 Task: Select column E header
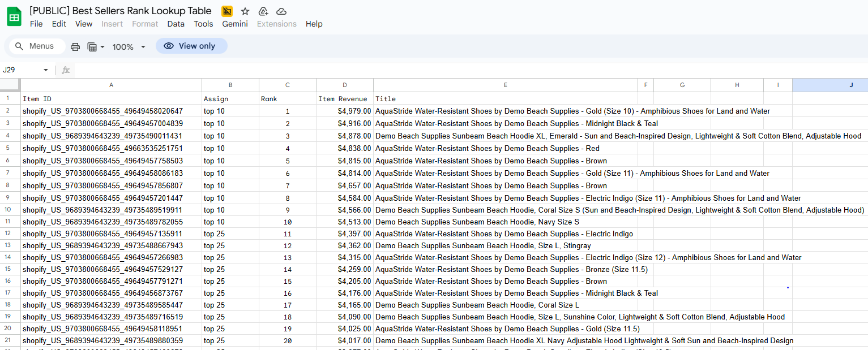click(x=505, y=85)
